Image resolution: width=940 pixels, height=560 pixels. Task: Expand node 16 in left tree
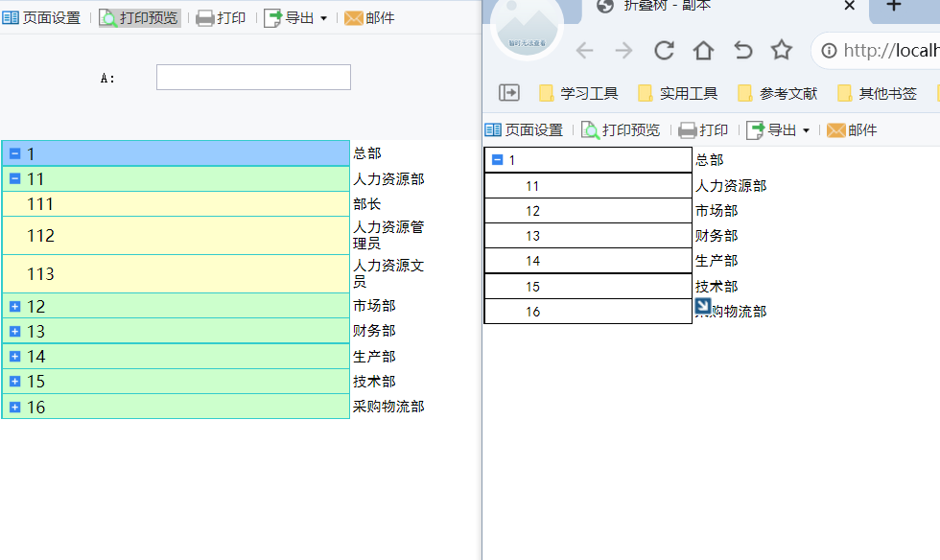coord(15,407)
